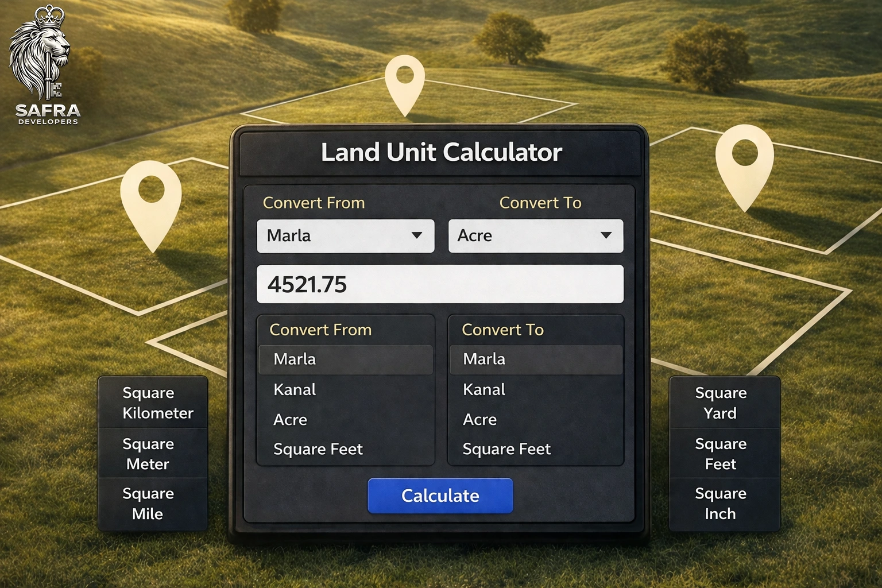Viewport: 882px width, 588px height.
Task: Select the map pin on the left hillside
Action: 150,195
